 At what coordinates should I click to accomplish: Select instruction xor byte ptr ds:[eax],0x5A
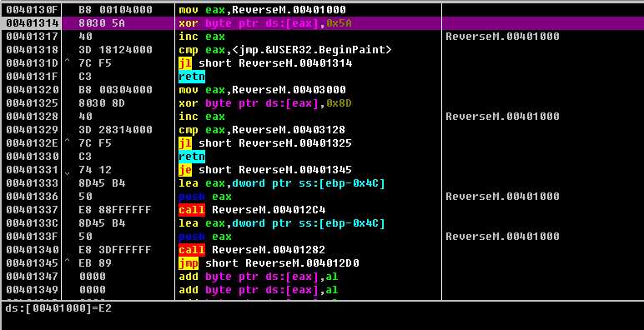point(266,23)
